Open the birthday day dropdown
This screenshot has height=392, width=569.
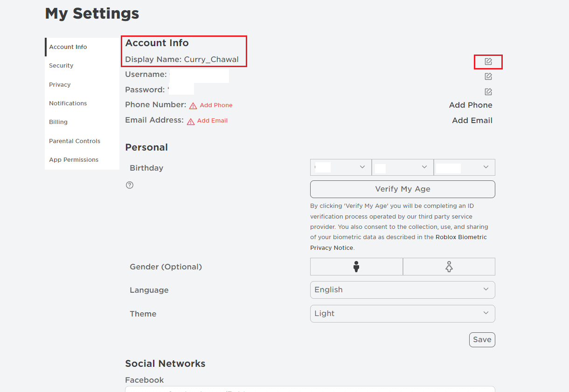[402, 167]
